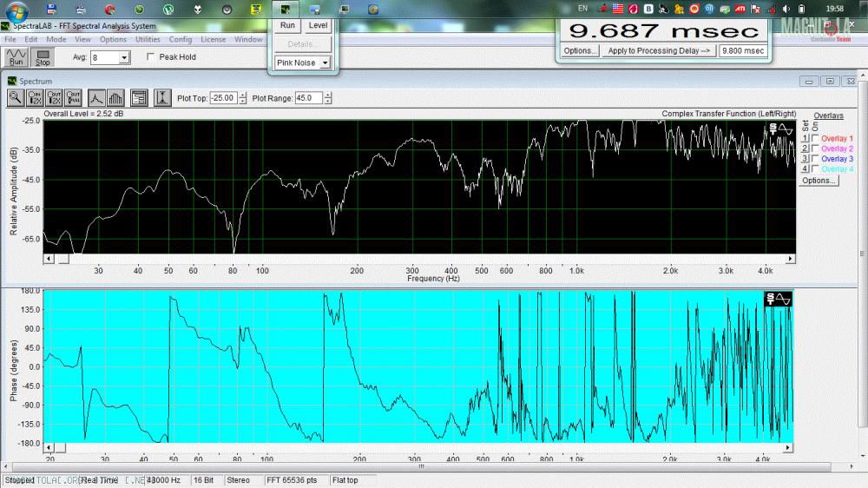Click Run in the signal generator panel
Viewport: 868px width, 488px height.
pyautogui.click(x=287, y=25)
